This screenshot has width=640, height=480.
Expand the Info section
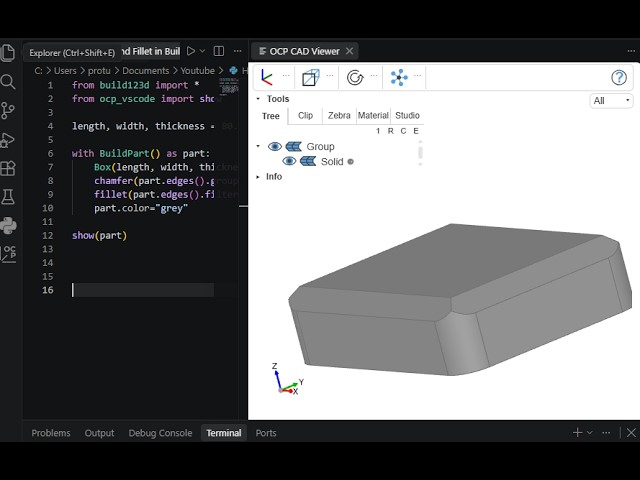[x=258, y=177]
